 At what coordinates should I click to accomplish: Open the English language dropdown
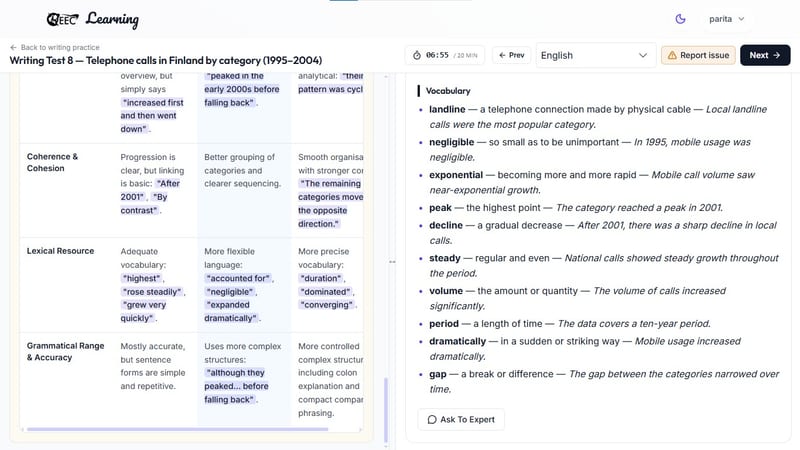tap(595, 55)
